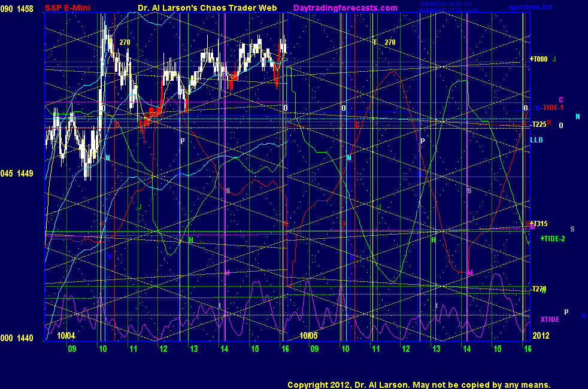Click the '090 1458' price level label
Viewport: 588px width, 389px height.
coord(17,8)
